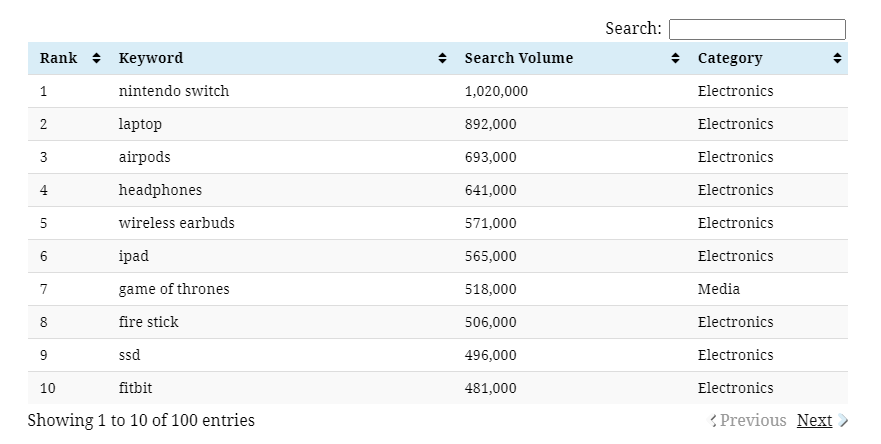This screenshot has width=881, height=444.
Task: Select the laptop keyword cell
Action: (140, 124)
